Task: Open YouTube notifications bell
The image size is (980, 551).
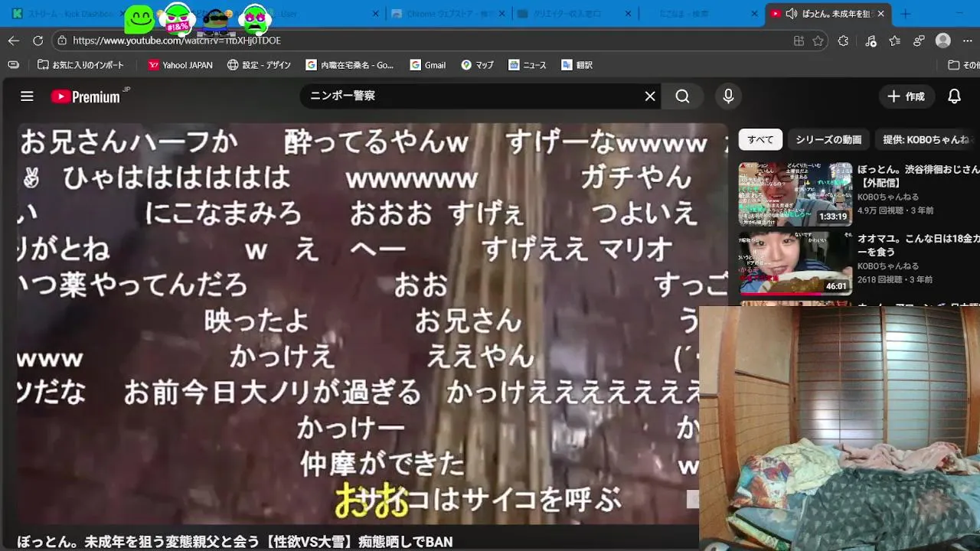Action: coord(954,96)
